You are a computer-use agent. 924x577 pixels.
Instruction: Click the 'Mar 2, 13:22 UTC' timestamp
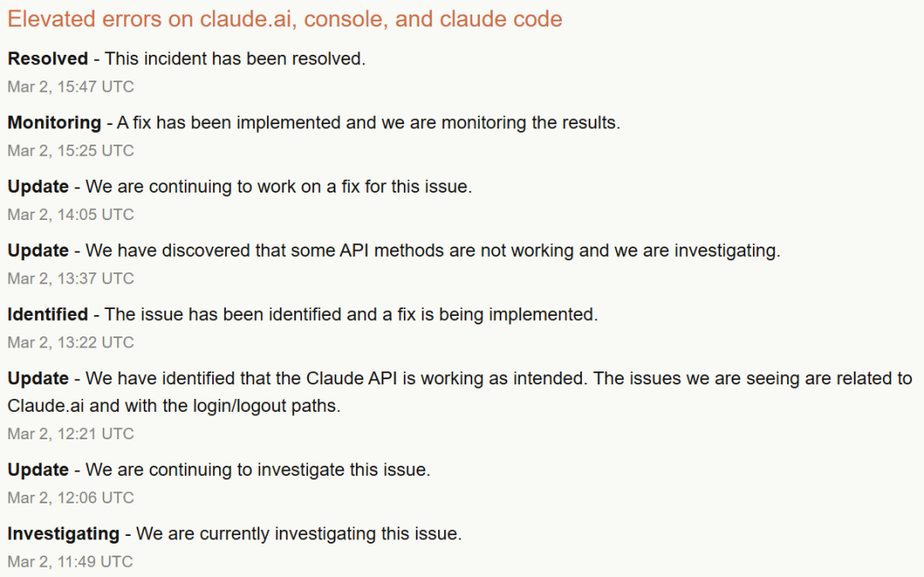point(71,342)
